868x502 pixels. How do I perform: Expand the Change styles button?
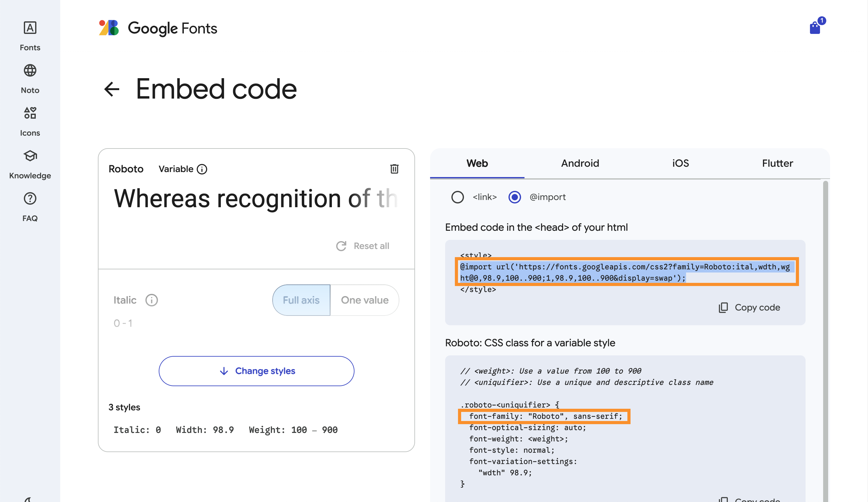tap(256, 371)
